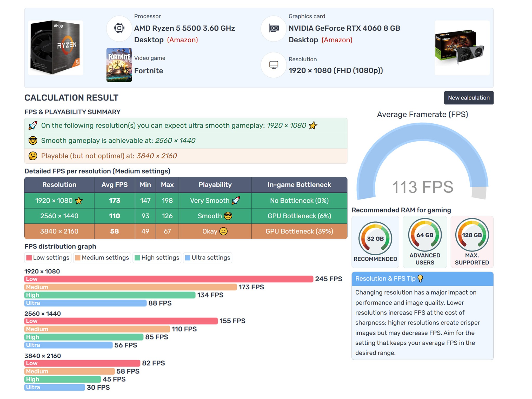
Task: Click the New calculation button
Action: point(469,98)
